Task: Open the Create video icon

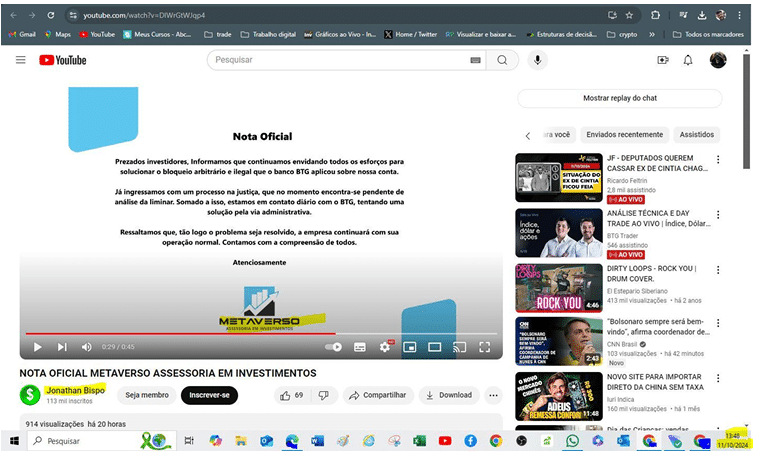Action: coord(663,60)
